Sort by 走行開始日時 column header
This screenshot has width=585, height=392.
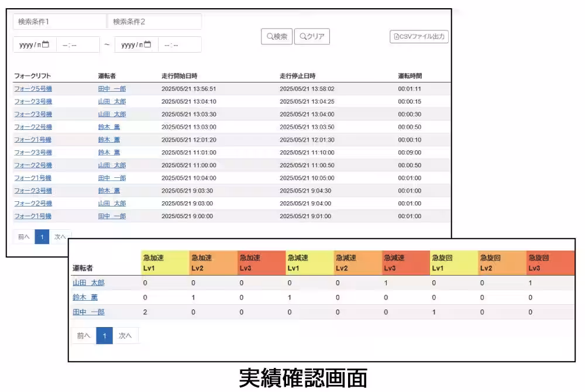(179, 76)
